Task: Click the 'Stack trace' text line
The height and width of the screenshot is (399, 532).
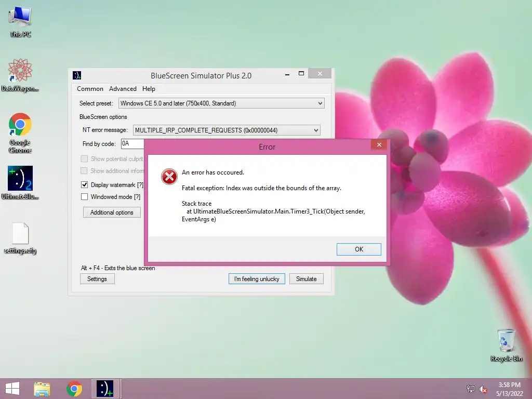Action: 196,204
